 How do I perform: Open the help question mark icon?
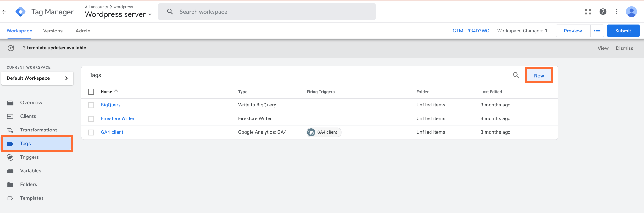point(603,12)
